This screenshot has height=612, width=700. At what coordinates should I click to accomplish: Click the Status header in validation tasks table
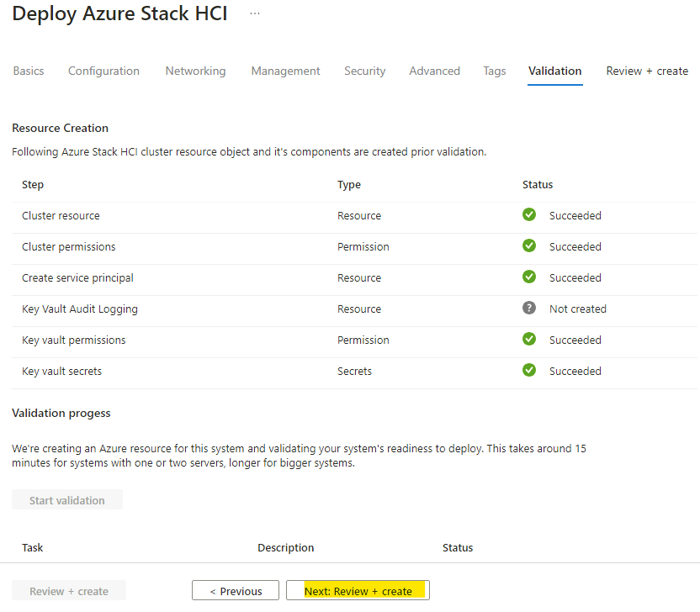(458, 548)
